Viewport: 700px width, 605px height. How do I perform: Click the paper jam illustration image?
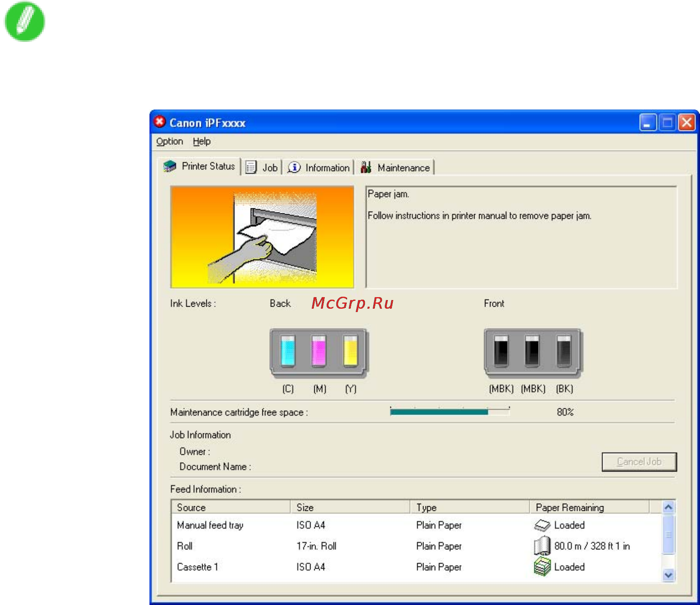coord(262,237)
